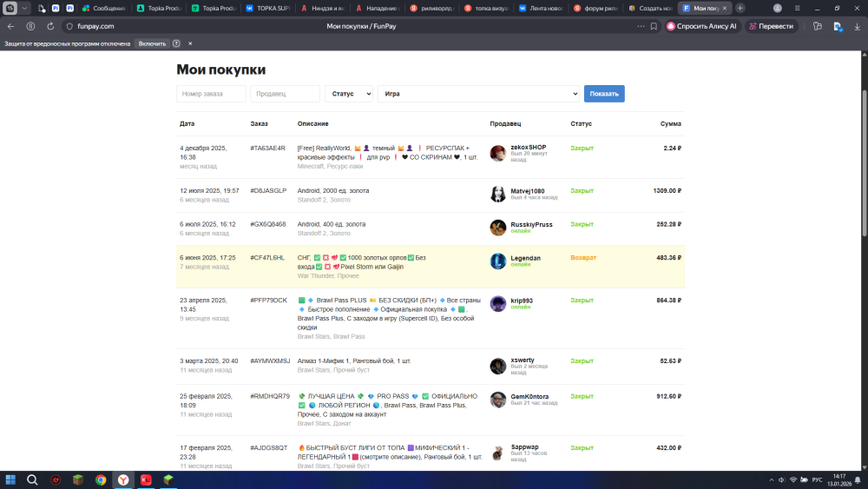
Task: Open the browser hamburger menu
Action: [x=797, y=9]
